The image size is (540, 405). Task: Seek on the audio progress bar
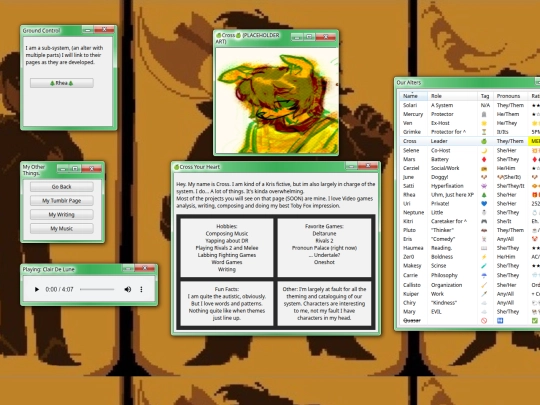[97, 289]
